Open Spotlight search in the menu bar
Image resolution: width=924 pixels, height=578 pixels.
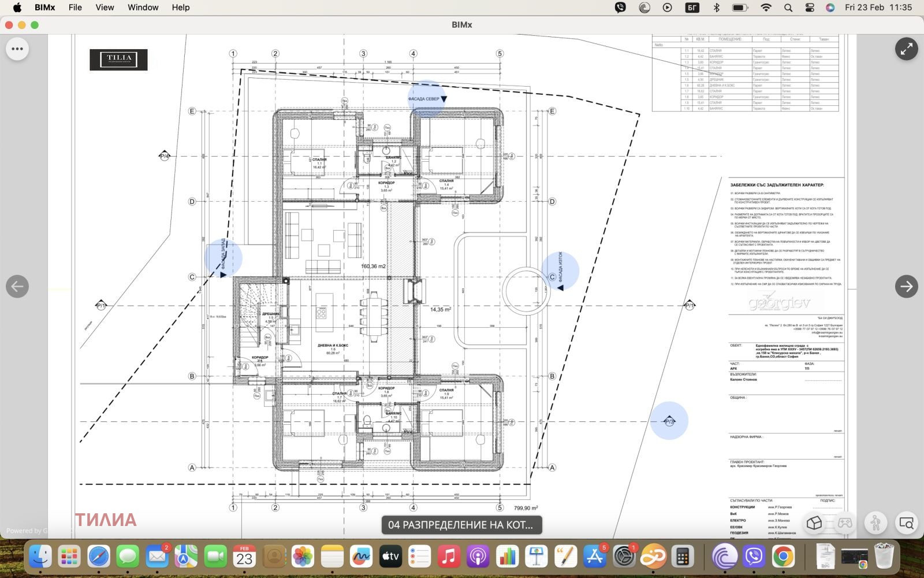(x=788, y=8)
